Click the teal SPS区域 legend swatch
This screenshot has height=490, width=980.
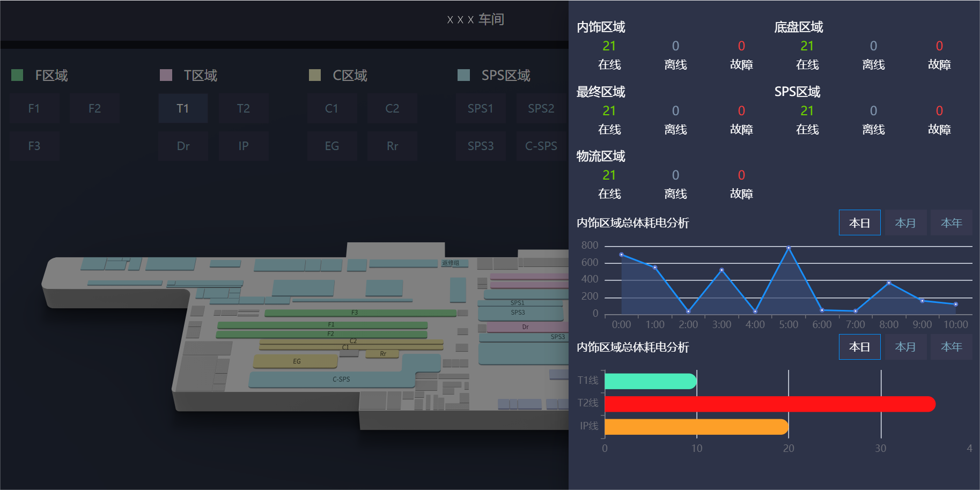pos(463,75)
